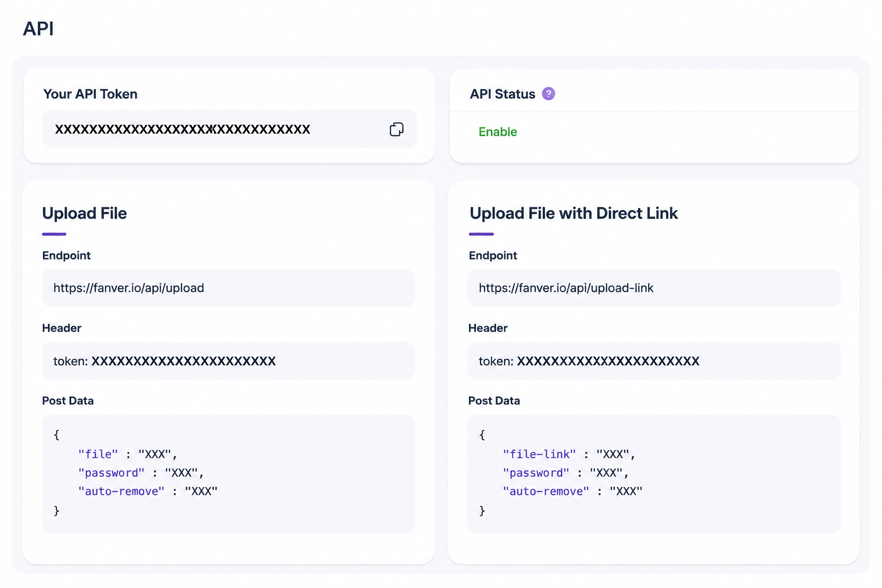The width and height of the screenshot is (882, 588).
Task: Click Endpoint label in Direct Link card
Action: pyautogui.click(x=493, y=256)
